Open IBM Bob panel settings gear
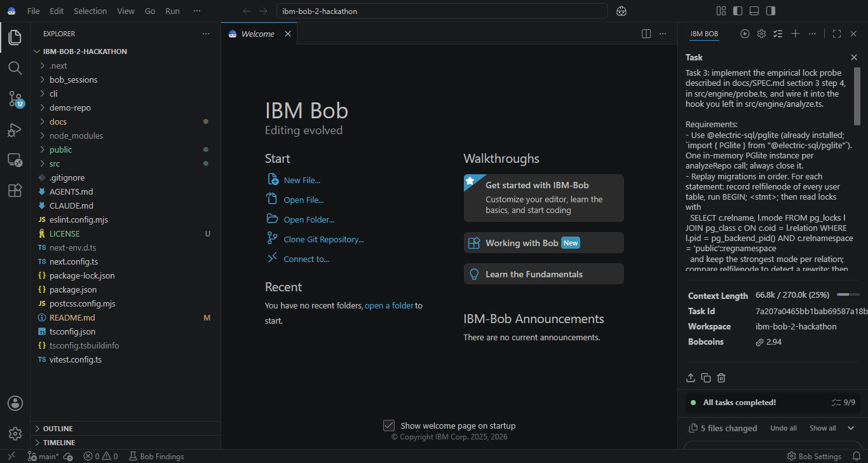Screen dimensions: 868x463 [x=761, y=34]
